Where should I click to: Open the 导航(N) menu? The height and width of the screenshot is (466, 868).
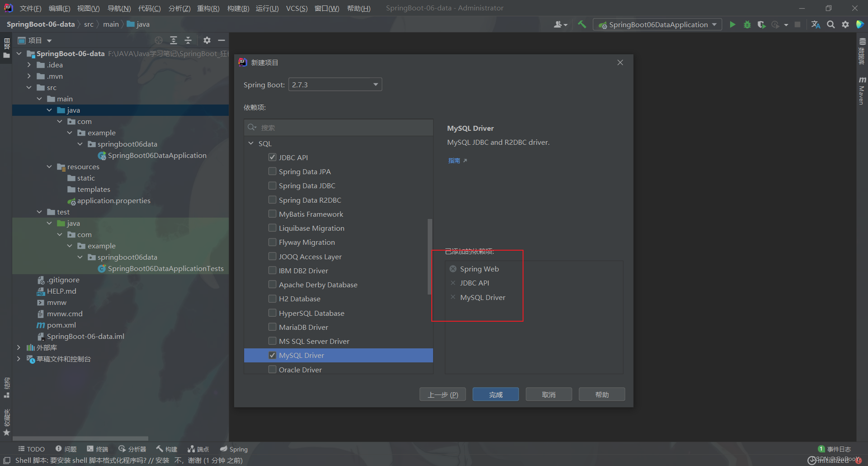tap(119, 8)
